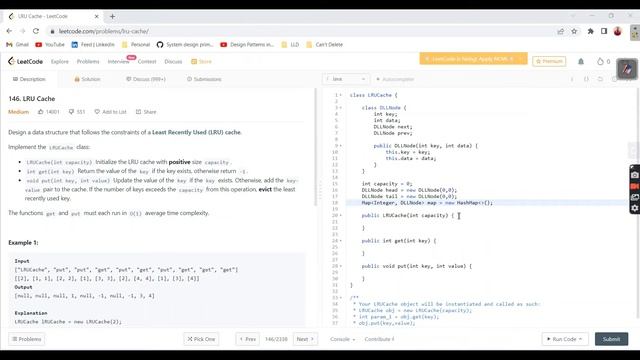
Task: Click the address bar URL field
Action: pos(302,31)
